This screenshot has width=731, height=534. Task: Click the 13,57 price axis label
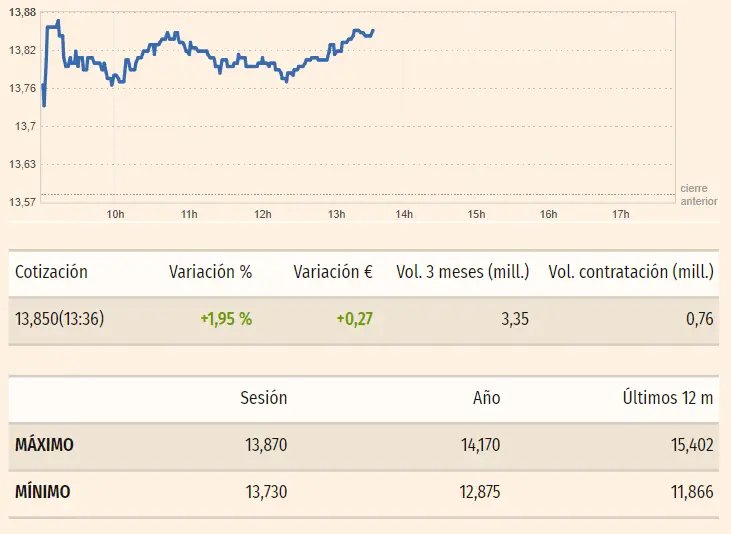pyautogui.click(x=22, y=202)
